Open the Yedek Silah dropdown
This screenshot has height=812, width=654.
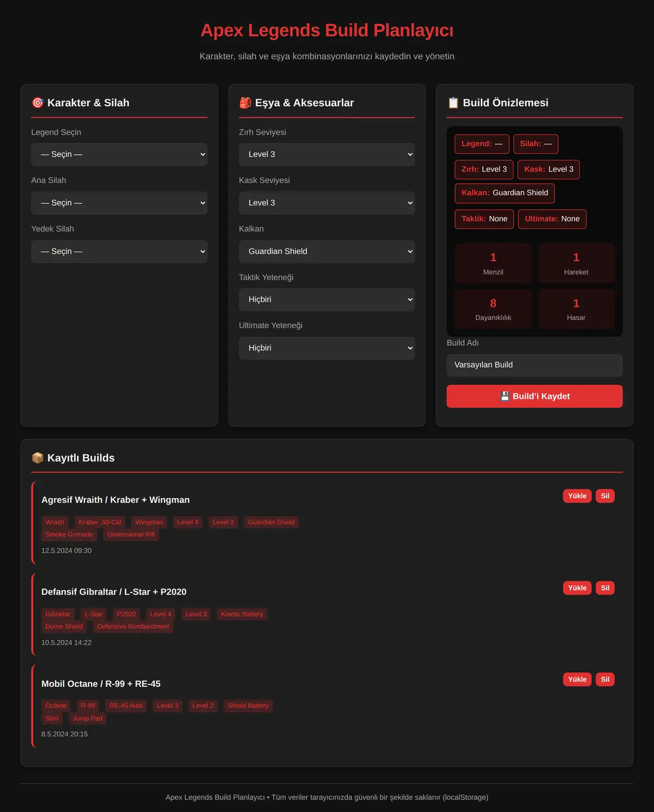tap(119, 251)
